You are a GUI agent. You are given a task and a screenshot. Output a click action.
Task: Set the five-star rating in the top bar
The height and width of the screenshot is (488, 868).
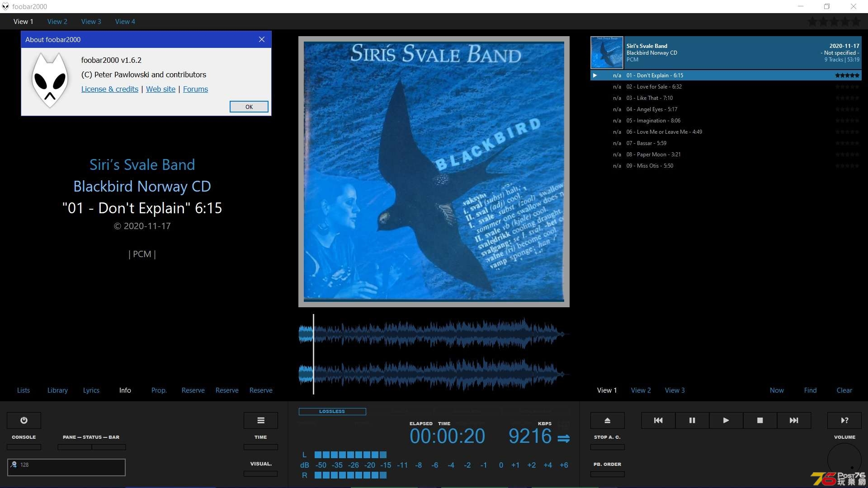835,21
